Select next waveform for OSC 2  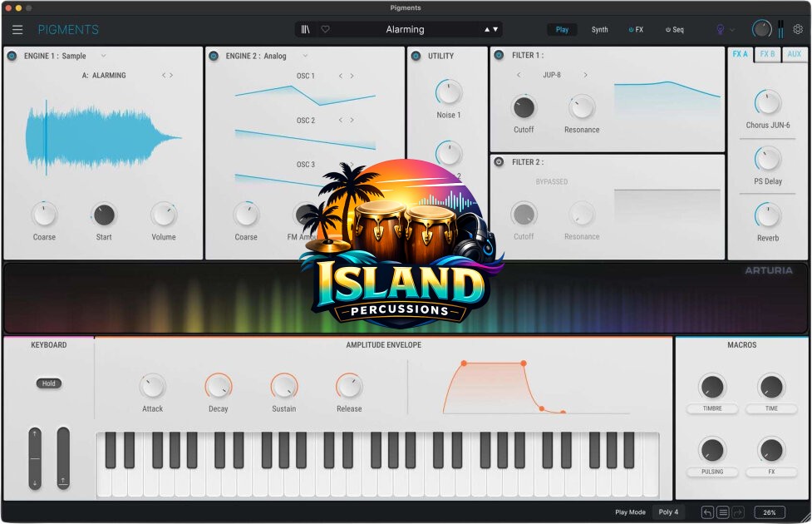click(352, 120)
